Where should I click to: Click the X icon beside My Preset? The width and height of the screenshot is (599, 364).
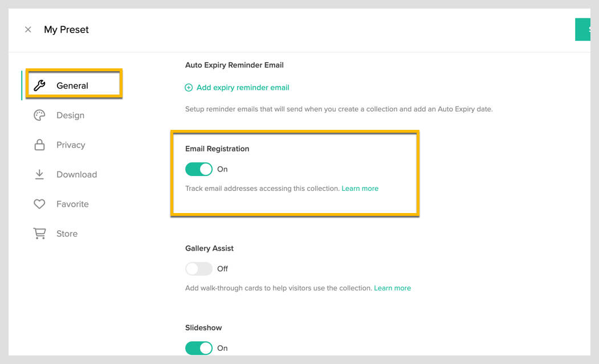pyautogui.click(x=28, y=29)
